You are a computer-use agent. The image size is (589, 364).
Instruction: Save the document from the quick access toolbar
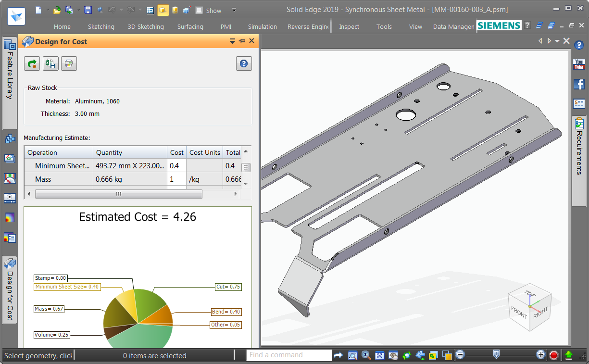(x=88, y=10)
